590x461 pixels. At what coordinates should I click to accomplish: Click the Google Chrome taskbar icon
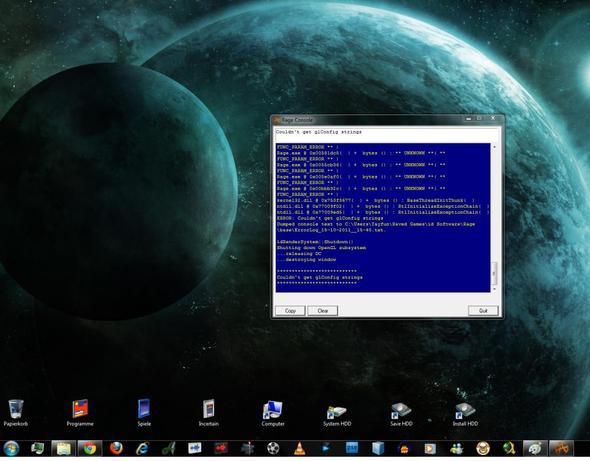(90, 448)
